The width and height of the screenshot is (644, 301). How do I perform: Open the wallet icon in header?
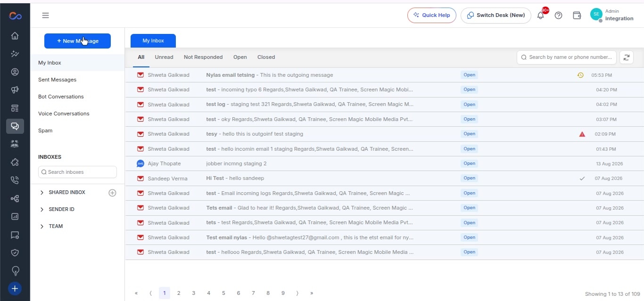point(577,15)
